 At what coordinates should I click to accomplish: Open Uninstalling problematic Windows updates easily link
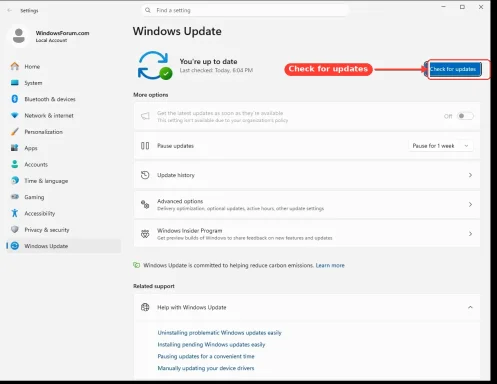pos(219,333)
